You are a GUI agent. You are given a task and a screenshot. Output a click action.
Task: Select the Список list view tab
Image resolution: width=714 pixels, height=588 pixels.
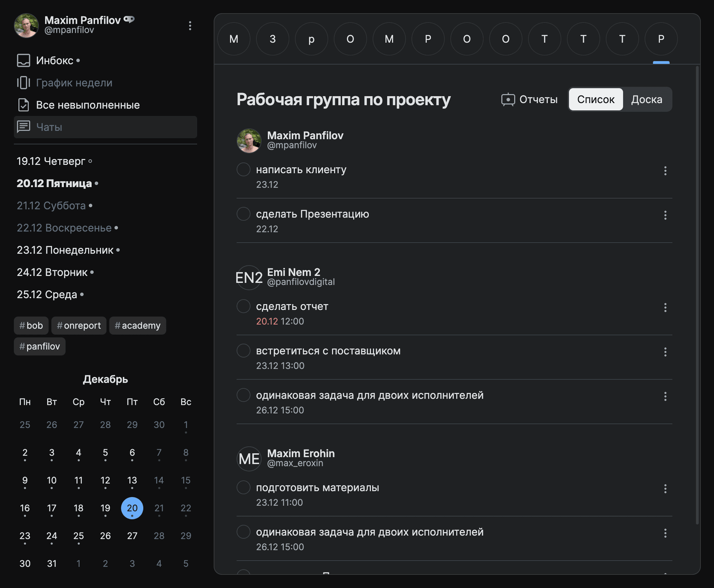tap(595, 100)
